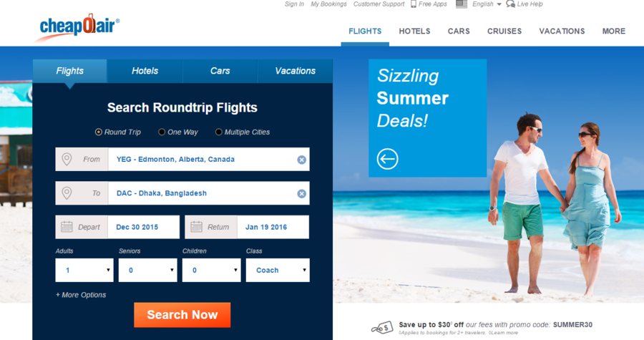Select the One Way radio button
The image size is (644, 340).
click(x=162, y=132)
